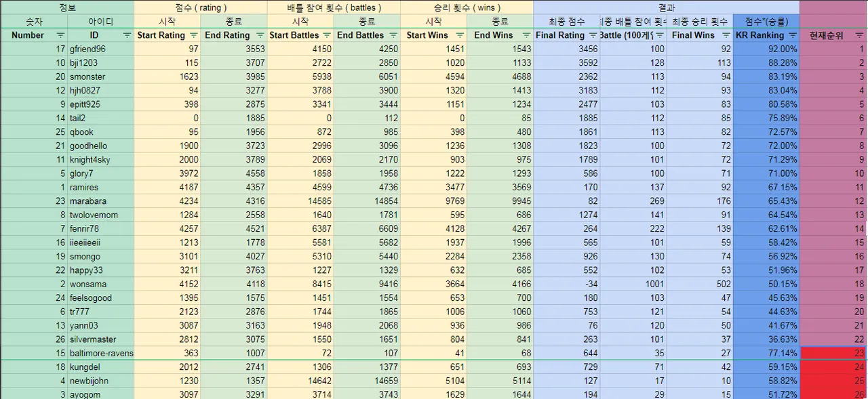Select the 최종 점수 subheader cell
The image size is (868, 399).
click(566, 22)
